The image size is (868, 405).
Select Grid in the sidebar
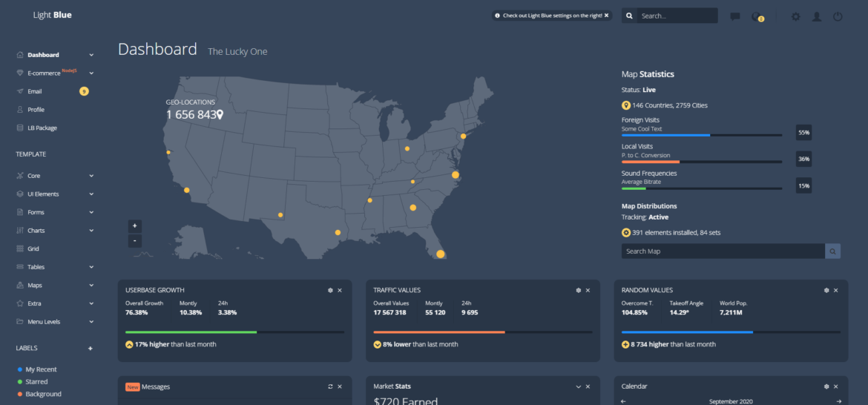[33, 248]
